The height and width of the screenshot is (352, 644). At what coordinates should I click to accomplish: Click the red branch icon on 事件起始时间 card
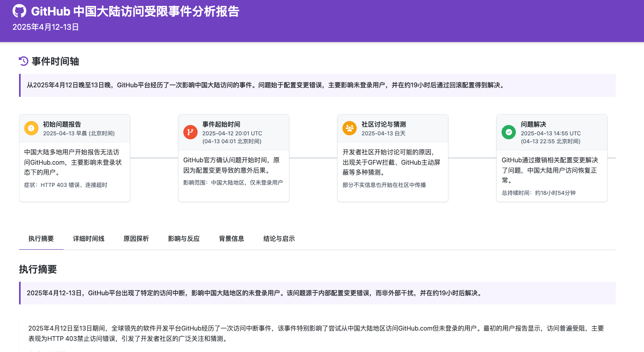coord(190,132)
